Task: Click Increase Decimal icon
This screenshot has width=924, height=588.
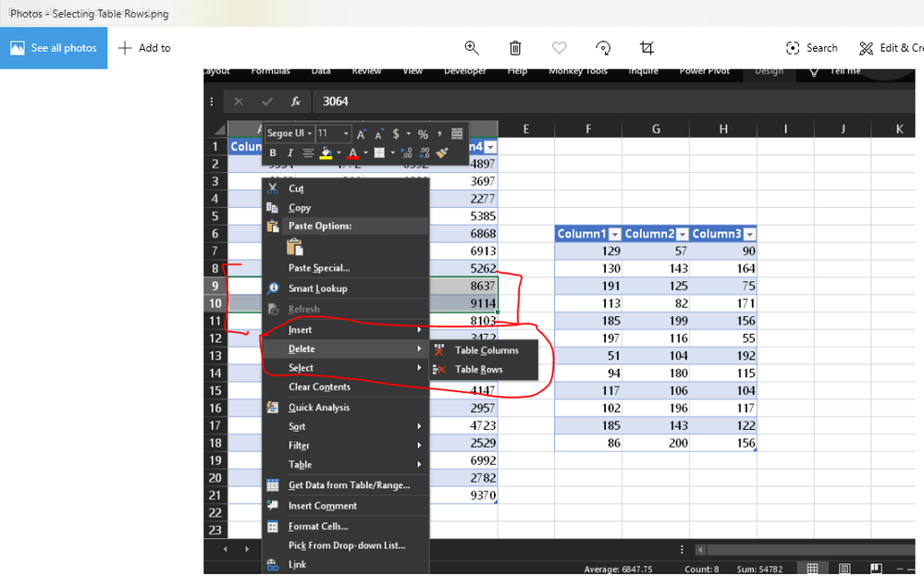Action: click(407, 153)
